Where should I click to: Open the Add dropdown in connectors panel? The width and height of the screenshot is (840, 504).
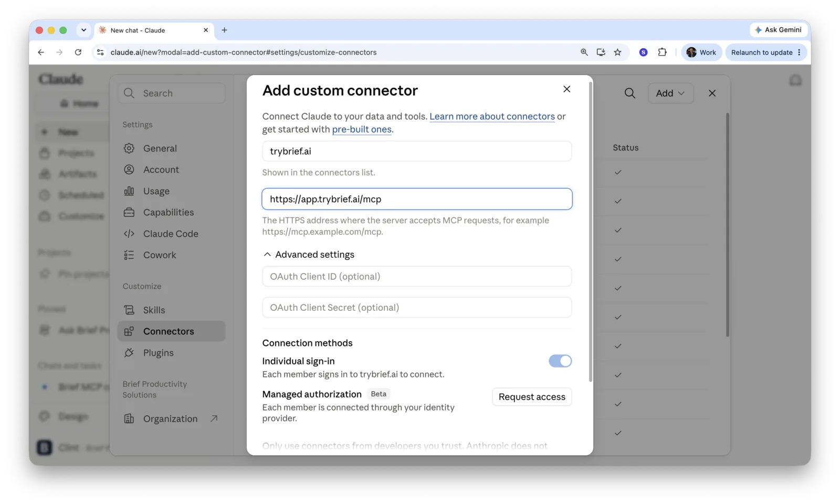[x=670, y=93]
